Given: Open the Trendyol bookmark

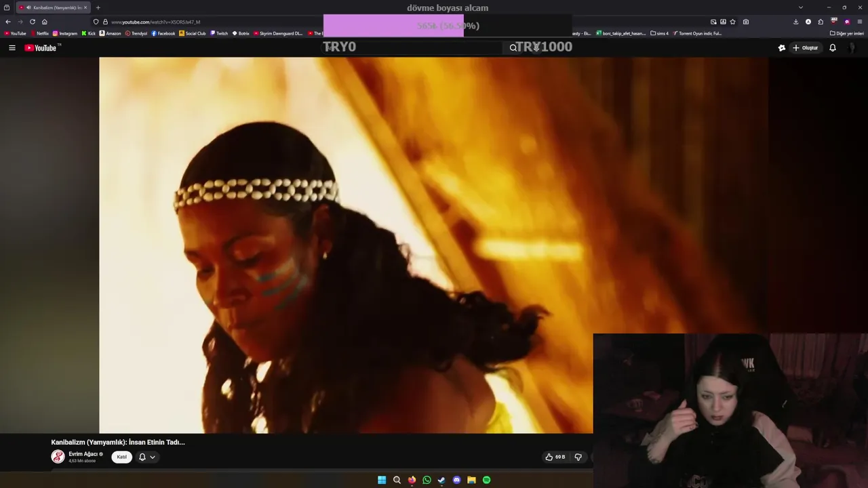Looking at the screenshot, I should point(136,33).
